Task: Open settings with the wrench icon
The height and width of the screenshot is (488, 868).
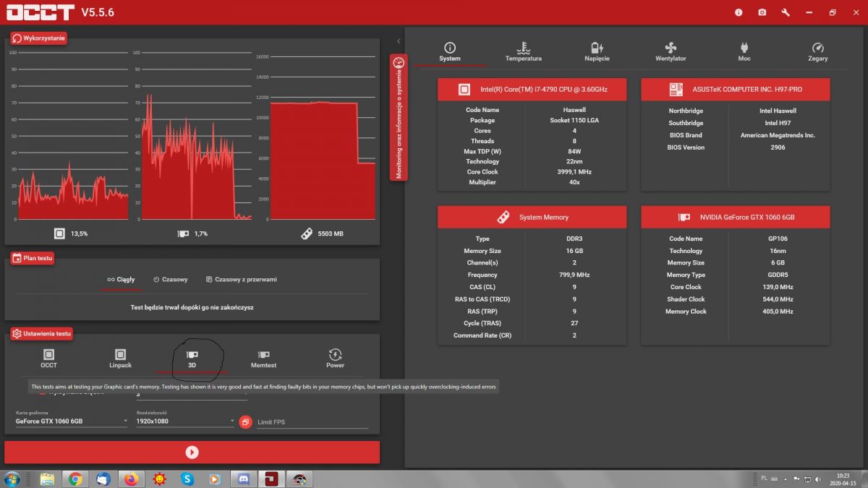Action: [786, 12]
